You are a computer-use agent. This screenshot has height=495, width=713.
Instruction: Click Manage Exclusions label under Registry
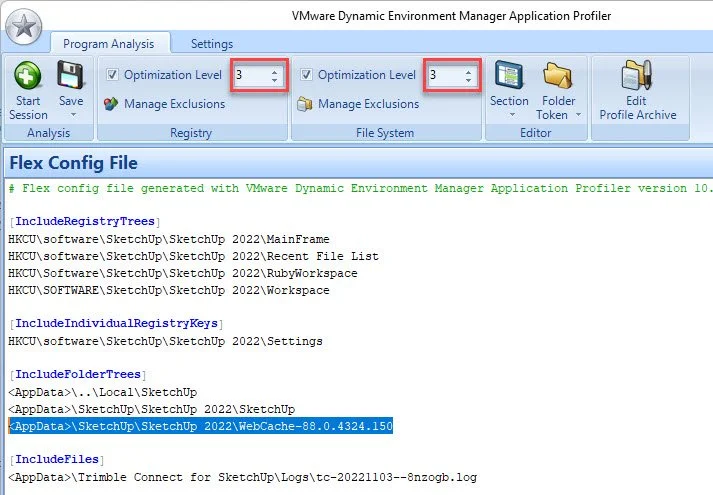tap(175, 104)
